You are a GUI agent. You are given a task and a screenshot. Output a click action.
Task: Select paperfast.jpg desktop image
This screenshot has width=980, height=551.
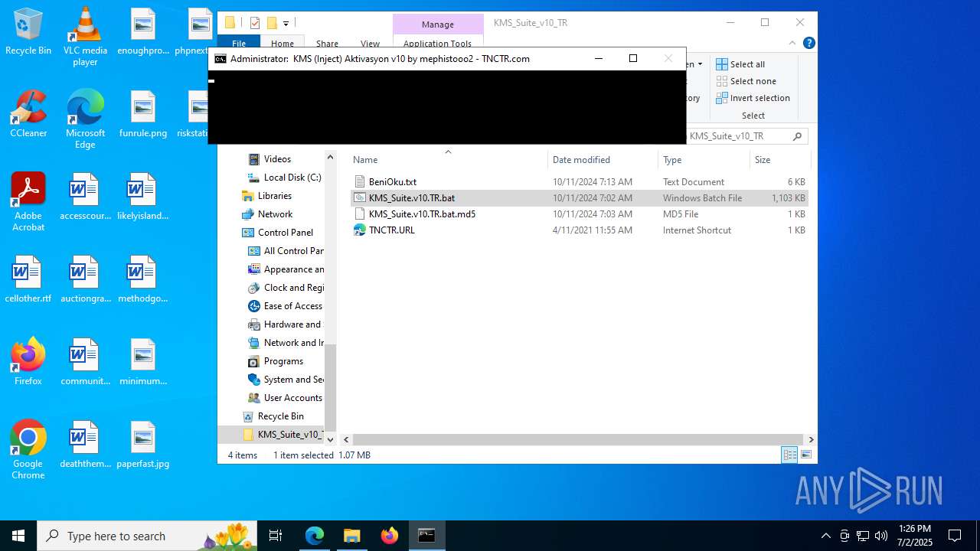[x=143, y=444]
